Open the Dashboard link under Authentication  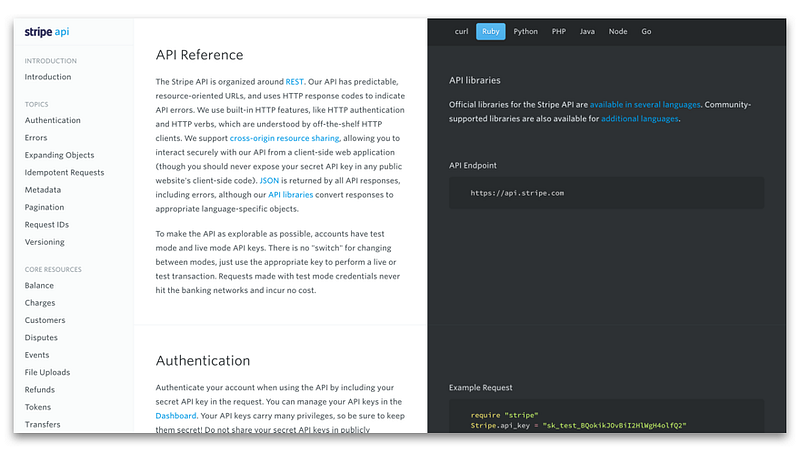pos(176,416)
